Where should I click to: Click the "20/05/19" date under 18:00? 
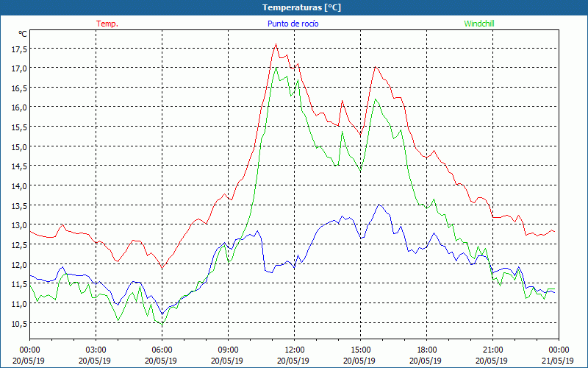pyautogui.click(x=426, y=361)
